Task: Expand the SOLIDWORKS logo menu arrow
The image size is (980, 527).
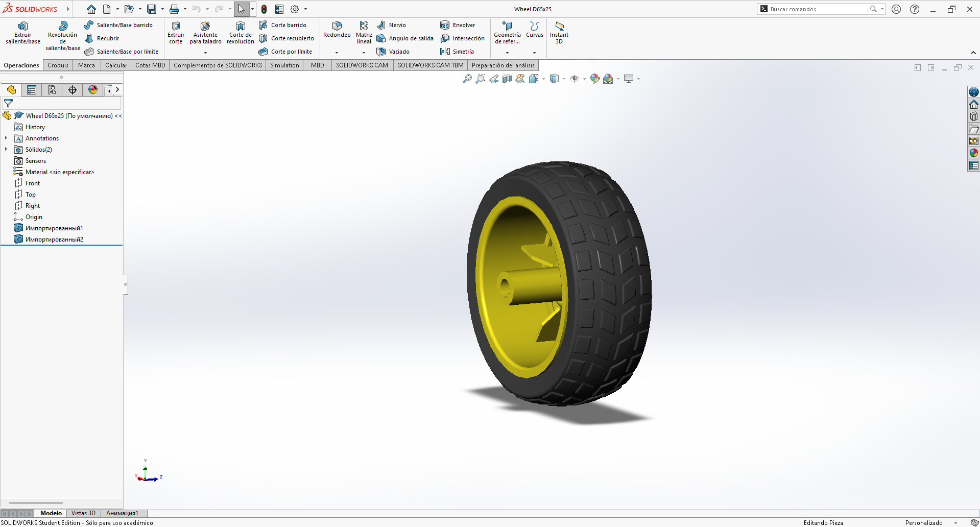Action: pos(67,9)
